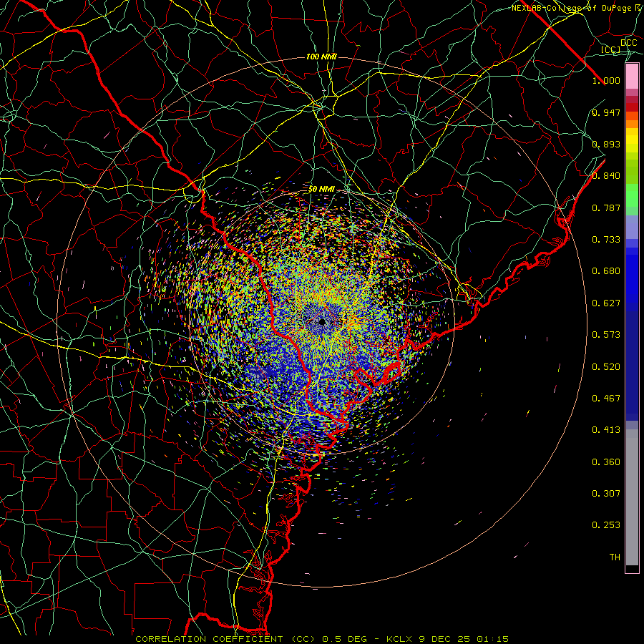This screenshot has height=644, width=644.
Task: Click the 0.520 scale value
Action: pos(606,367)
